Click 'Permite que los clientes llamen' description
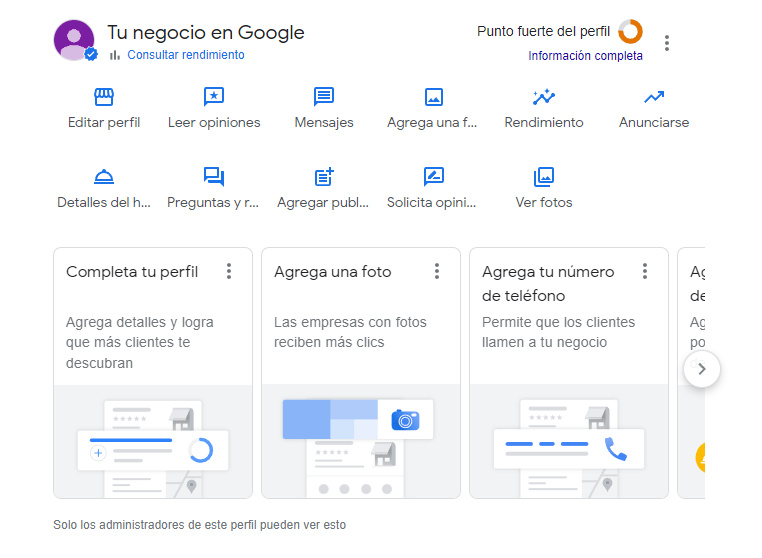 tap(558, 332)
